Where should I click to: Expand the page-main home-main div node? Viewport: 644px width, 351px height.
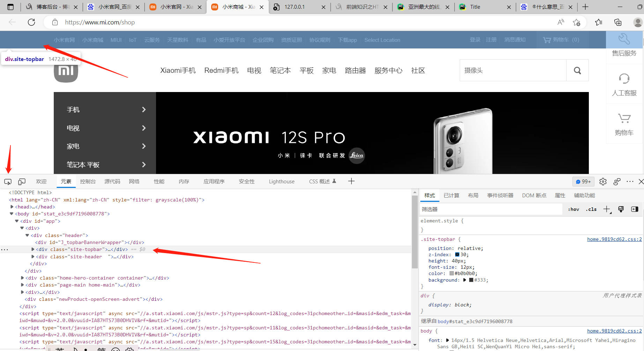click(x=22, y=285)
